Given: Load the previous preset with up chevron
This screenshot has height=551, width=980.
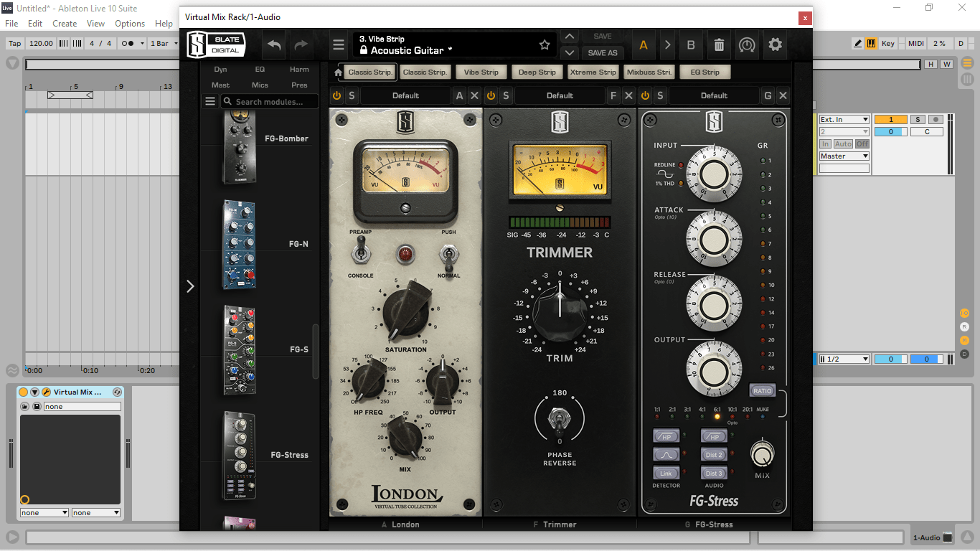Looking at the screenshot, I should [569, 37].
